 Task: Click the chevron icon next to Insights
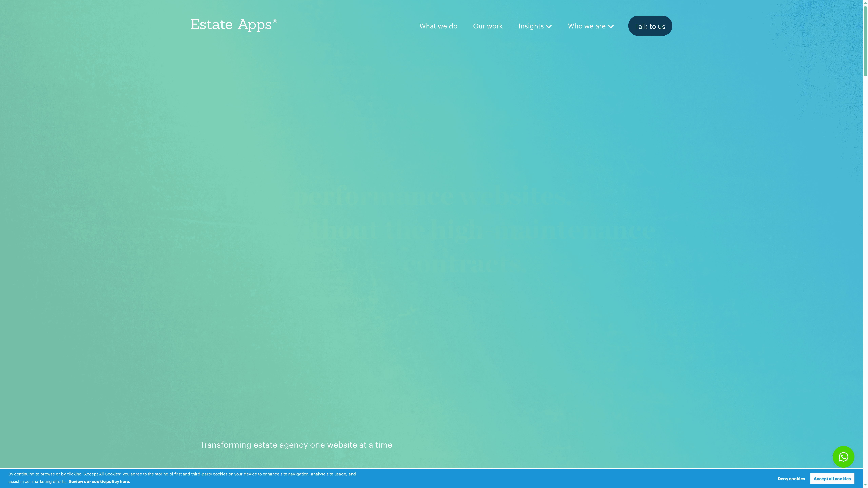point(549,26)
